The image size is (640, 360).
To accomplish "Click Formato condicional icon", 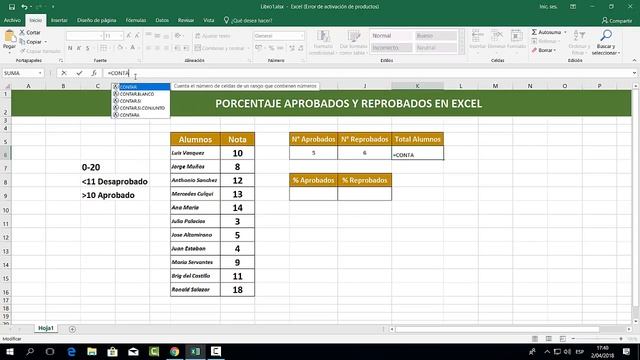I will [x=323, y=36].
